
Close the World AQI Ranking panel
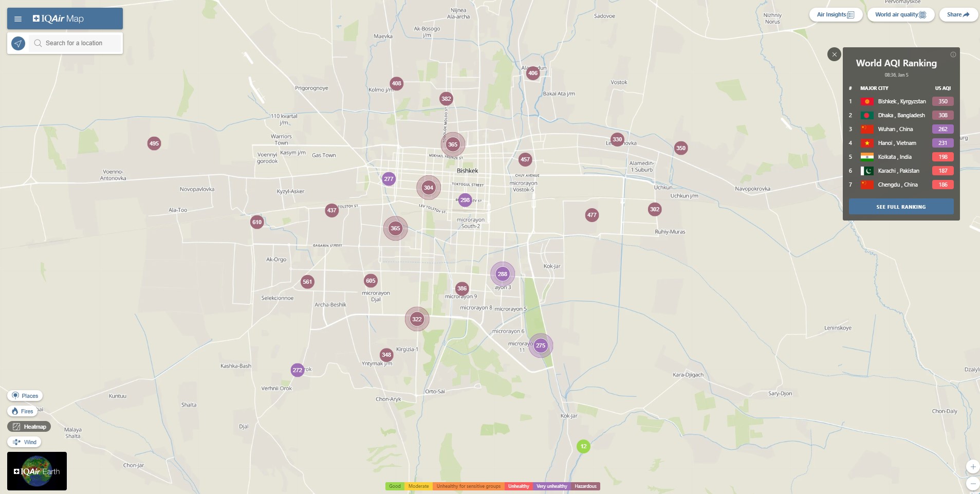point(834,54)
